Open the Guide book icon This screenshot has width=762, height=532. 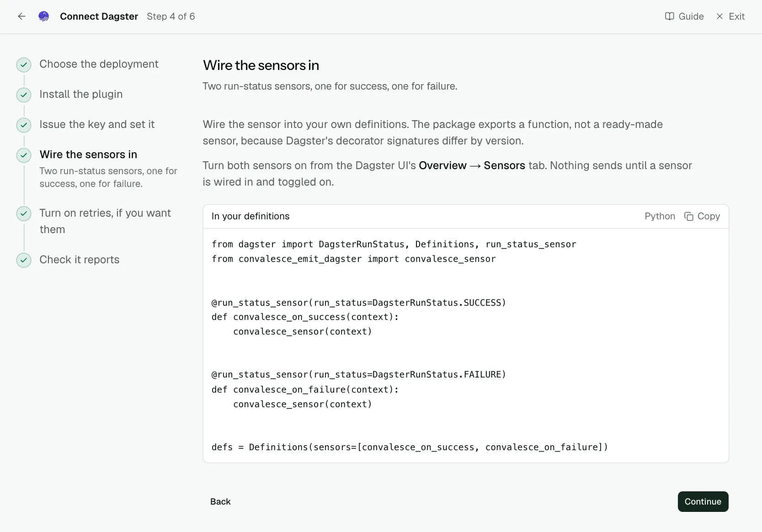click(669, 16)
